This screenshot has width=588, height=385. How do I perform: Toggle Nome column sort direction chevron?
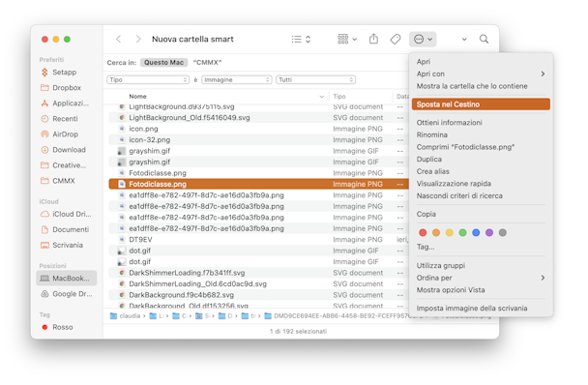pyautogui.click(x=321, y=97)
